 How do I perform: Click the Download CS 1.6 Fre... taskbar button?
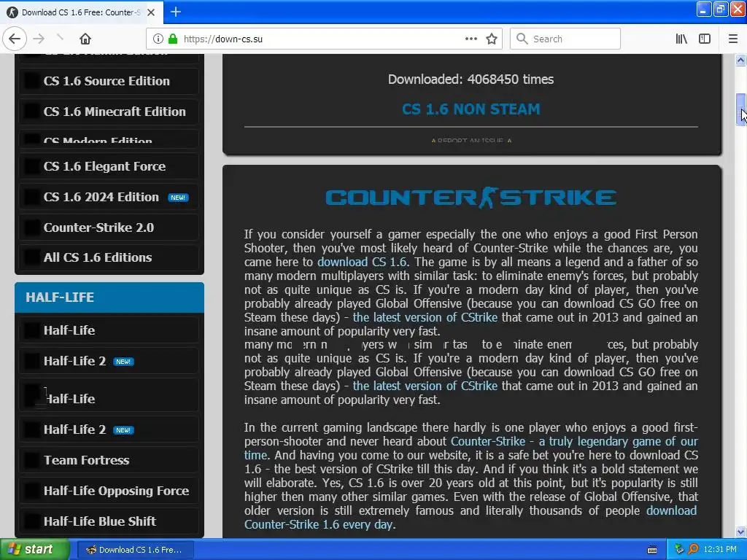(135, 550)
